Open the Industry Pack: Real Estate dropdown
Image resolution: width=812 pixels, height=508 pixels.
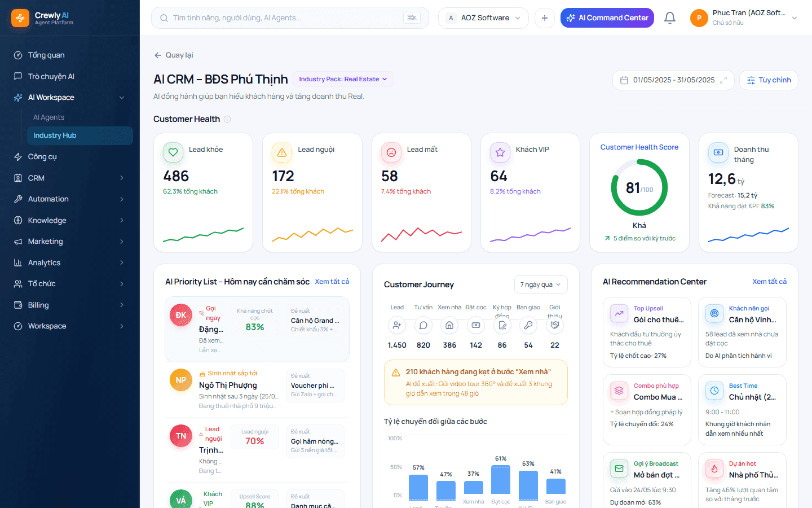point(343,79)
